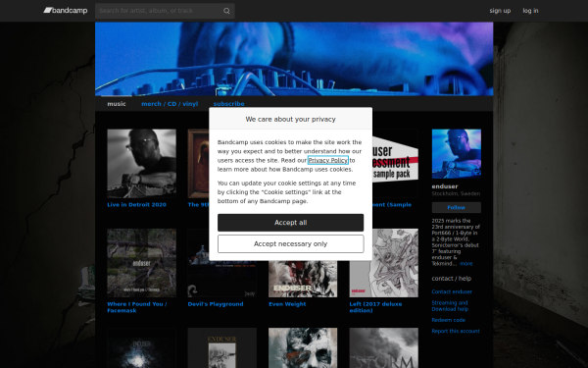This screenshot has width=588, height=368.
Task: Click the Even Weight title link
Action: [287, 304]
